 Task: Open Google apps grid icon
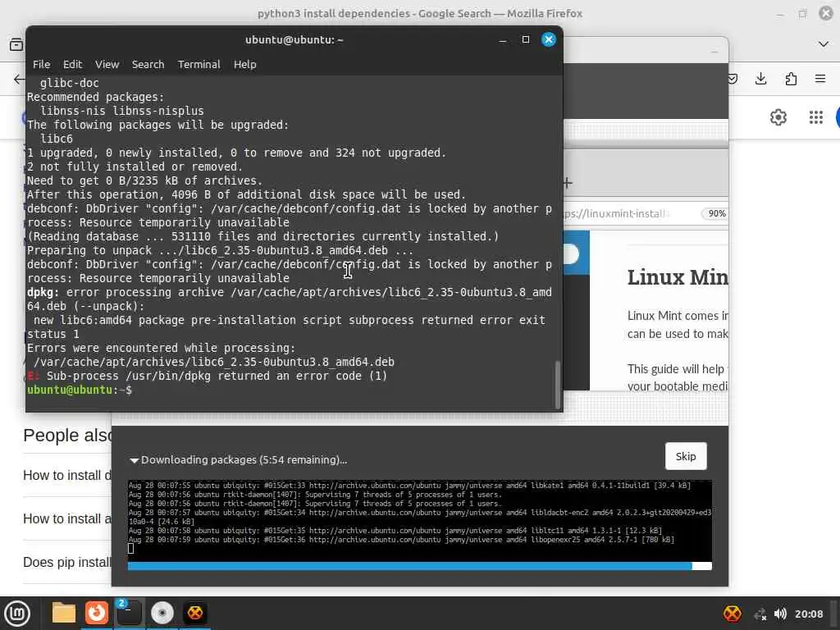pyautogui.click(x=816, y=117)
